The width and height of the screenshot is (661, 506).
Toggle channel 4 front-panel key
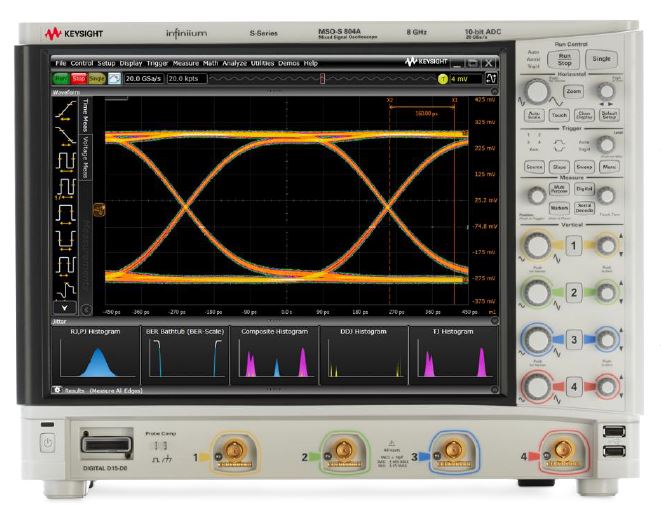click(x=573, y=387)
